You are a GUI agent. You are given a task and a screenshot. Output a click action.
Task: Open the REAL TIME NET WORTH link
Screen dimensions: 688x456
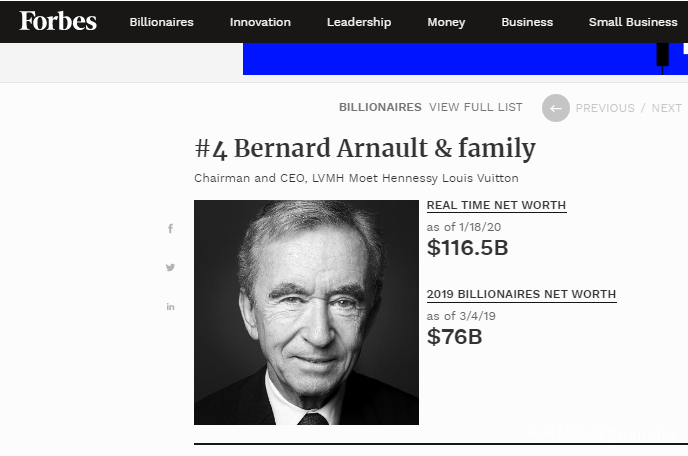tap(496, 205)
